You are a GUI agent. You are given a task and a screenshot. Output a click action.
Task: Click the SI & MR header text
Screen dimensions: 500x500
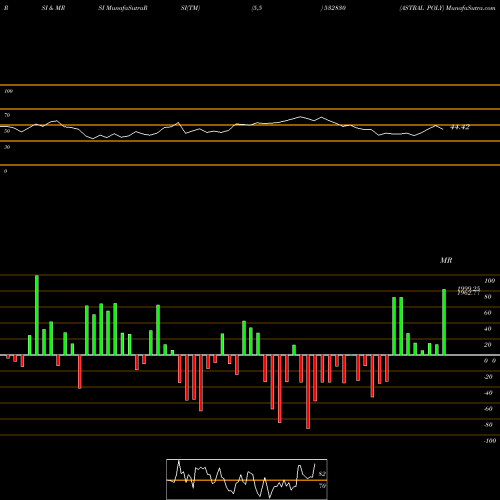click(53, 8)
